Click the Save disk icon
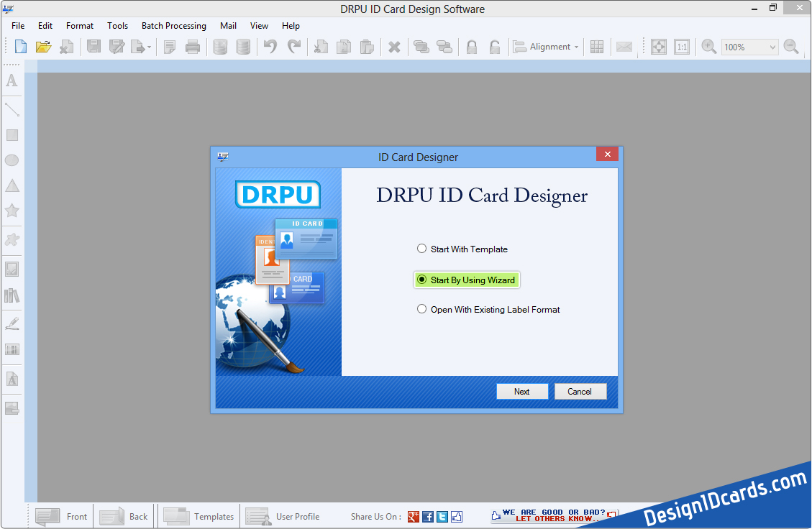Image resolution: width=812 pixels, height=529 pixels. [x=93, y=47]
